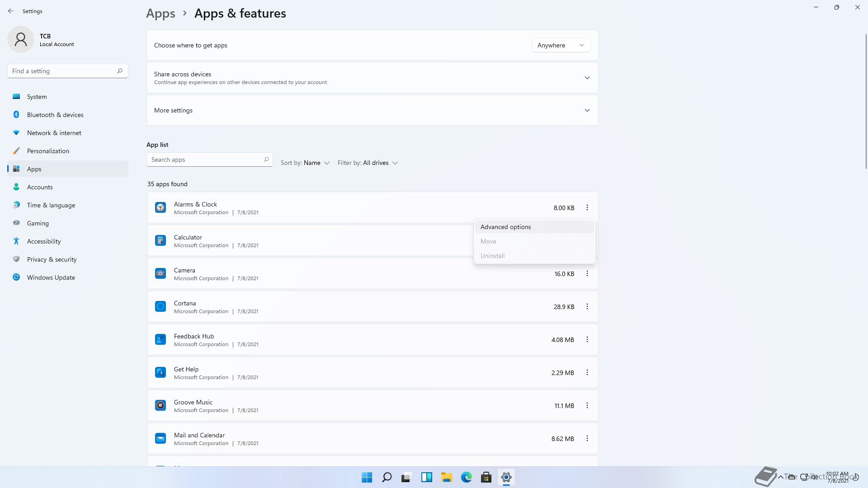Click the Calculator app name

[188, 237]
